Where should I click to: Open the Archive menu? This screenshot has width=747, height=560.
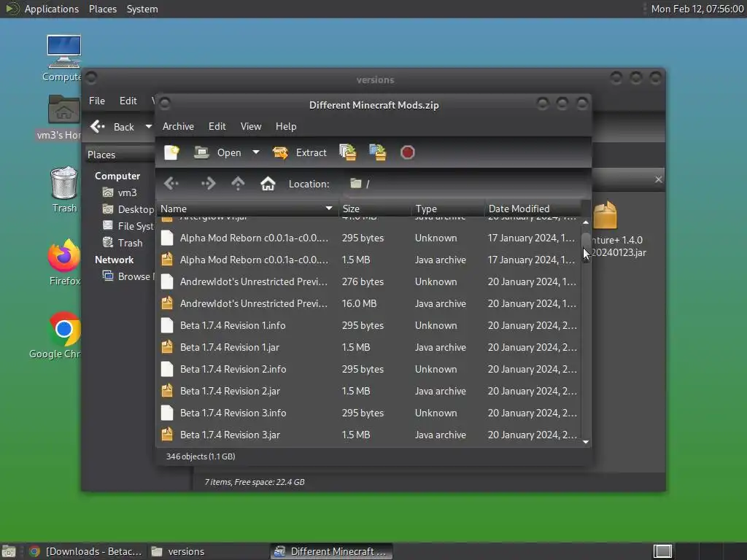coord(178,126)
